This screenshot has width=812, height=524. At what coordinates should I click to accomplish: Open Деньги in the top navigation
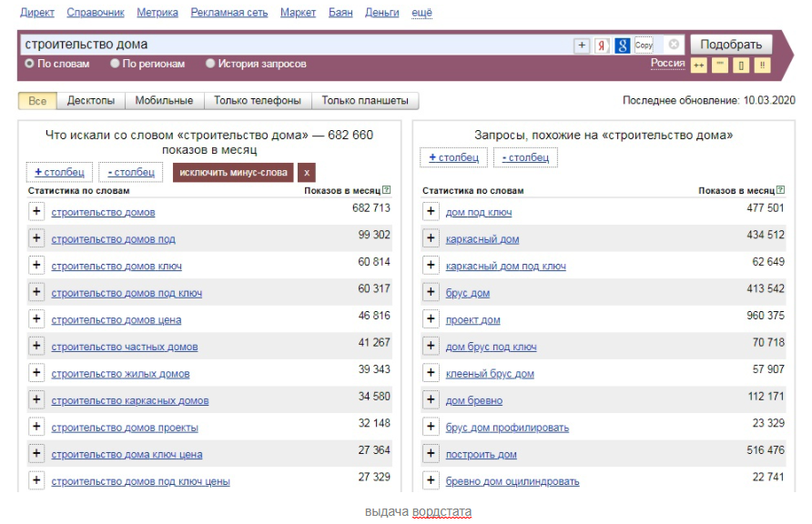coord(381,13)
